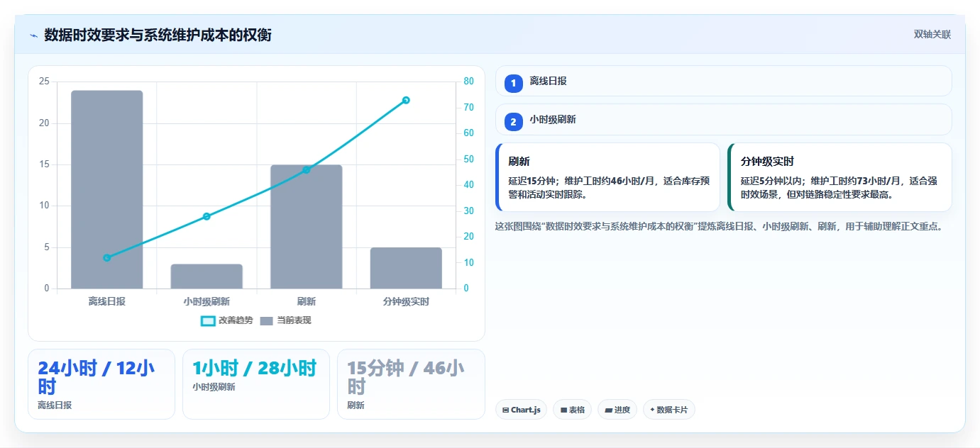Click the 刷新 bar in chart
This screenshot has height=448, width=980.
point(307,227)
